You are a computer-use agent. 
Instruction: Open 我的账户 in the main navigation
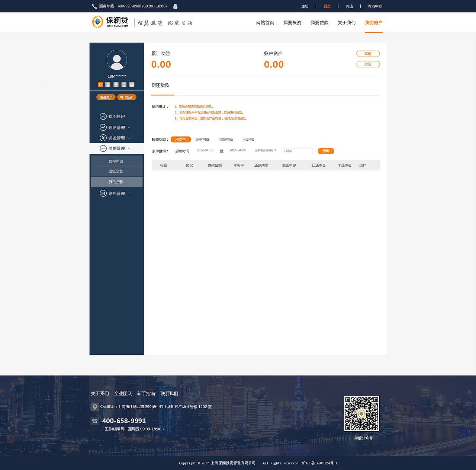(x=374, y=23)
